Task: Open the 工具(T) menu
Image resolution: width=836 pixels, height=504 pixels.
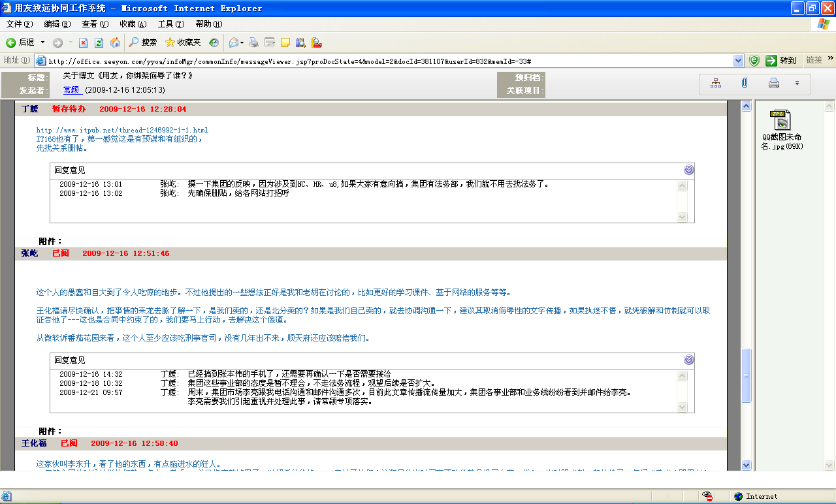Action: click(x=170, y=24)
